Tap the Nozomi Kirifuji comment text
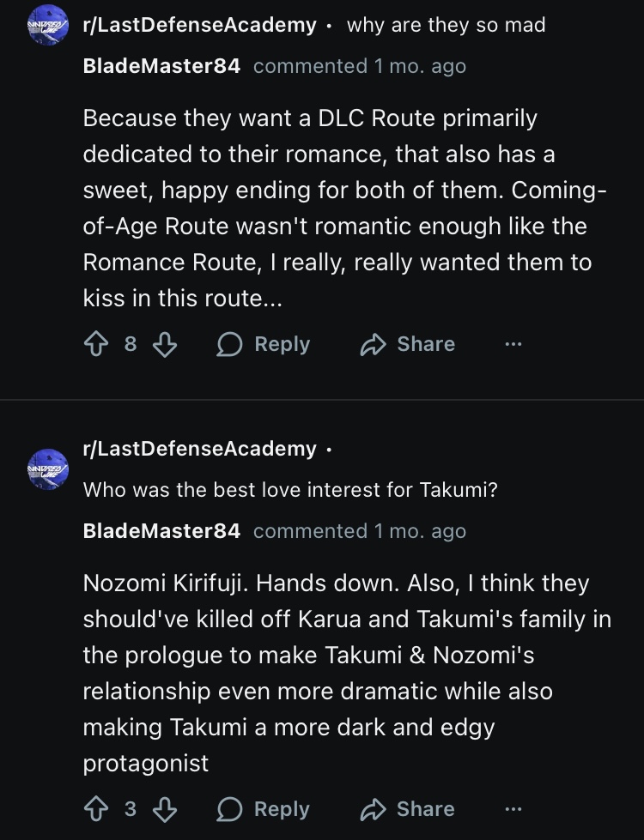Screen dimensions: 644x840 (343, 673)
